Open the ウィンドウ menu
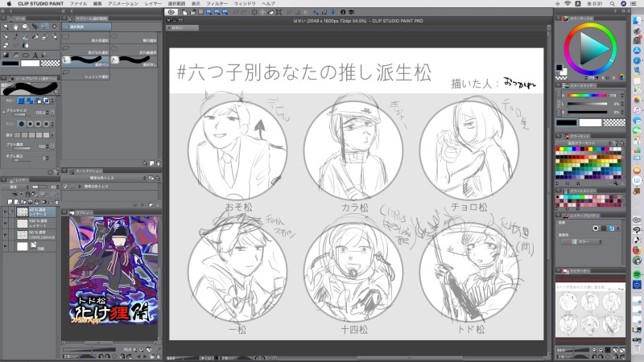 245,3
